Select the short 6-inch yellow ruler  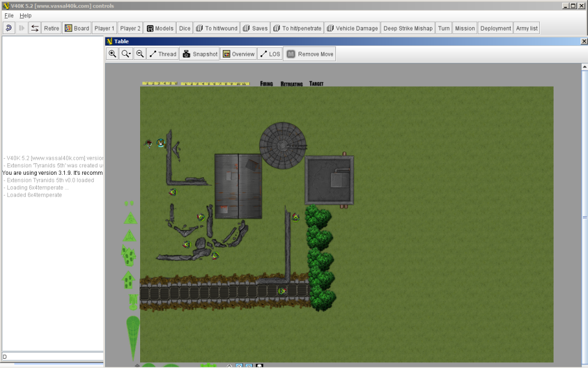coord(160,83)
